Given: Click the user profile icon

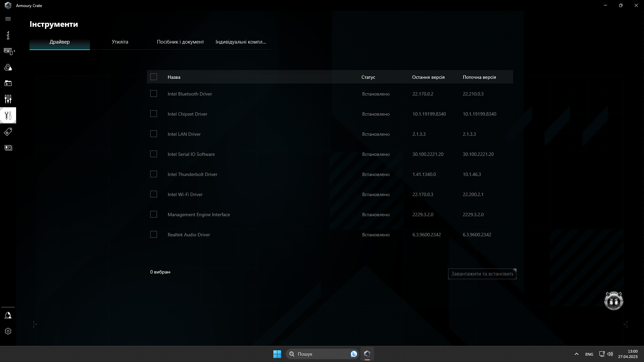Looking at the screenshot, I should click(x=8, y=315).
